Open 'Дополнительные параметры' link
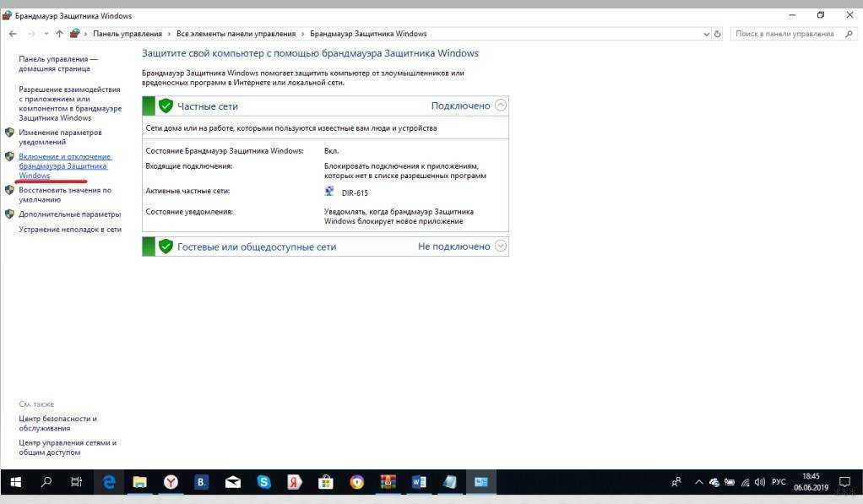The height and width of the screenshot is (504, 863). coord(70,214)
